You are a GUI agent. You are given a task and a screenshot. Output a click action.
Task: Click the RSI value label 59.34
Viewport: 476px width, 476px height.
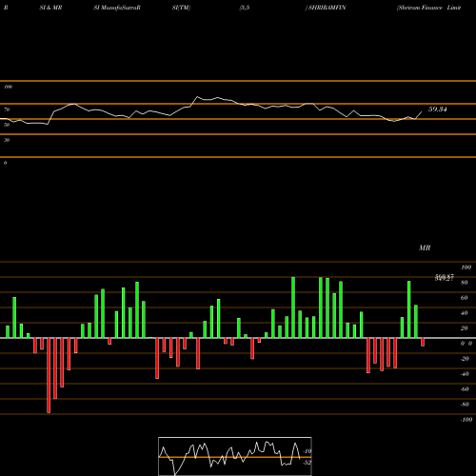pyautogui.click(x=437, y=109)
